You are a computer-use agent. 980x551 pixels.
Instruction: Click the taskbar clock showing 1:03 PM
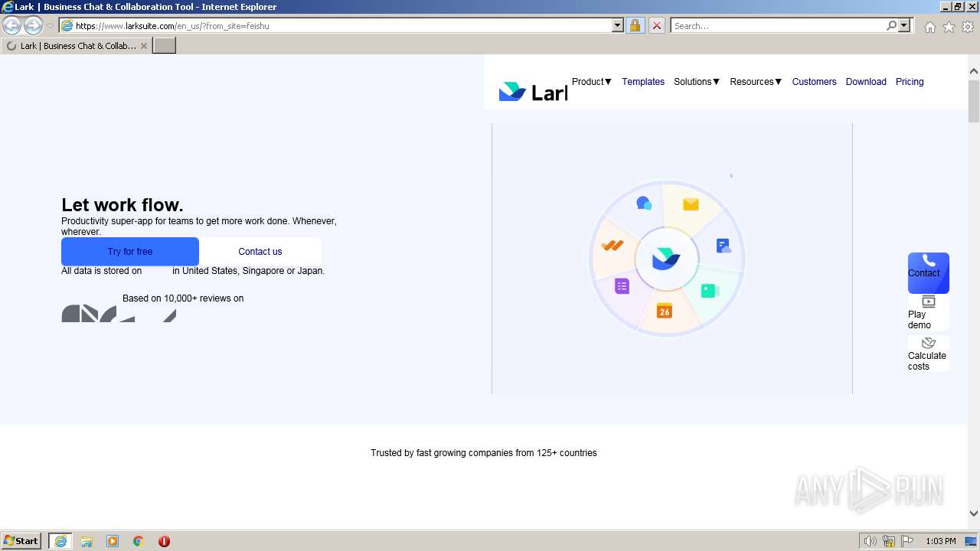pos(940,541)
